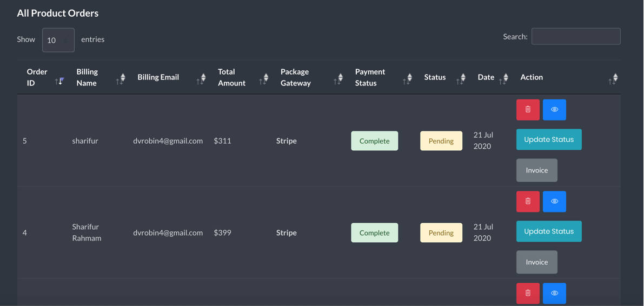
Task: Click order ID number 5
Action: coord(25,141)
